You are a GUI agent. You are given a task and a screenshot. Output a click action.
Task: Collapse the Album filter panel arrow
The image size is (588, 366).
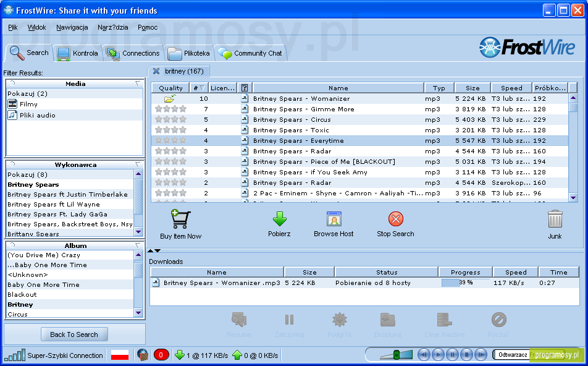pyautogui.click(x=138, y=245)
